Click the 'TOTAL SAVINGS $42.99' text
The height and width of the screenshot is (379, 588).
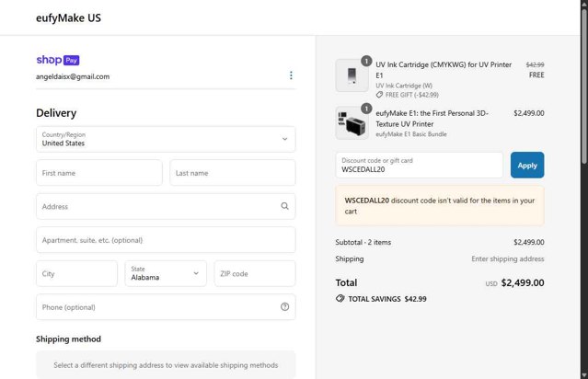coord(387,299)
